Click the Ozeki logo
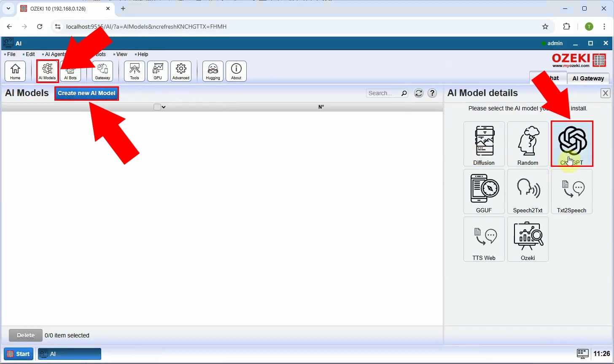This screenshot has width=614, height=364. click(579, 60)
